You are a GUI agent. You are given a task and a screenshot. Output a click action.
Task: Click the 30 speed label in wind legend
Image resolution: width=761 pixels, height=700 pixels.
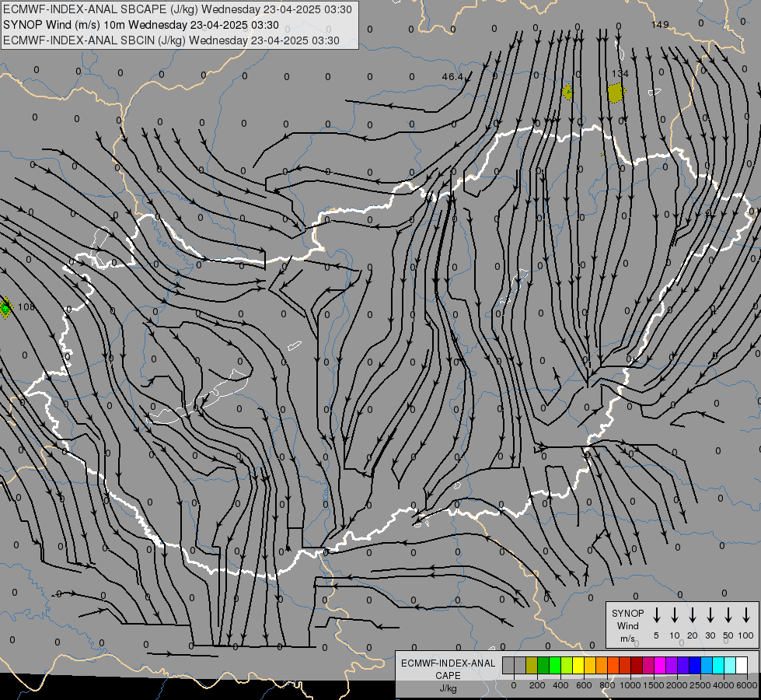(710, 635)
